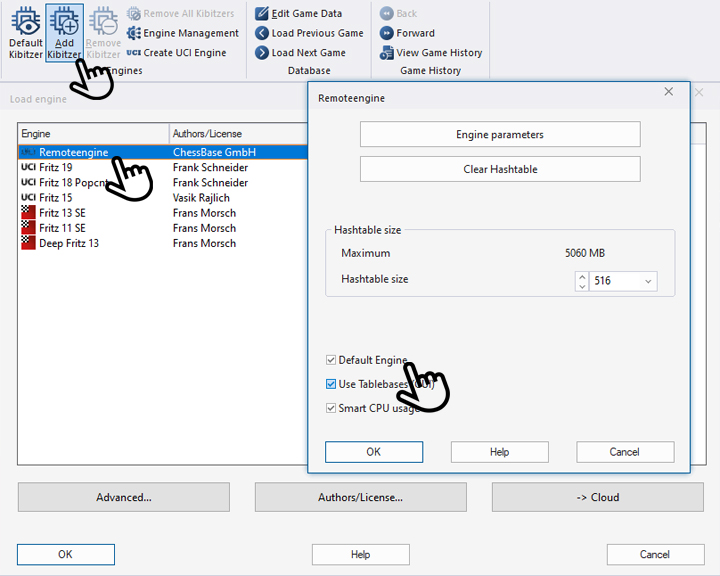Screen dimensions: 720x576
Task: Click the Hashtable size stepper arrows
Action: pos(582,281)
